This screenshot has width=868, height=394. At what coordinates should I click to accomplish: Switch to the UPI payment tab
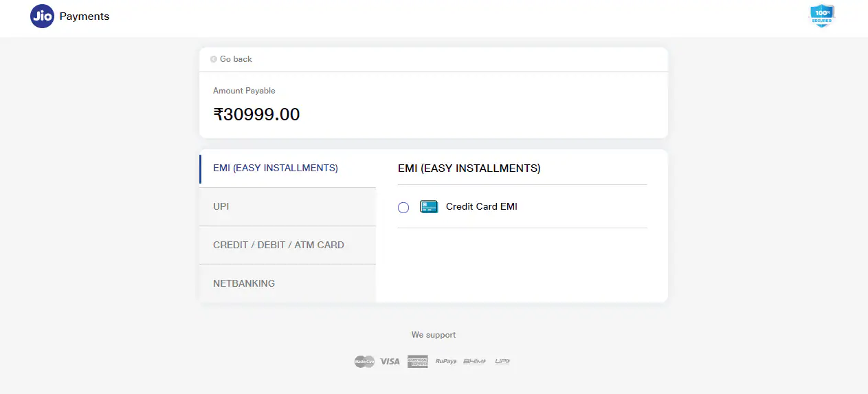(x=221, y=206)
